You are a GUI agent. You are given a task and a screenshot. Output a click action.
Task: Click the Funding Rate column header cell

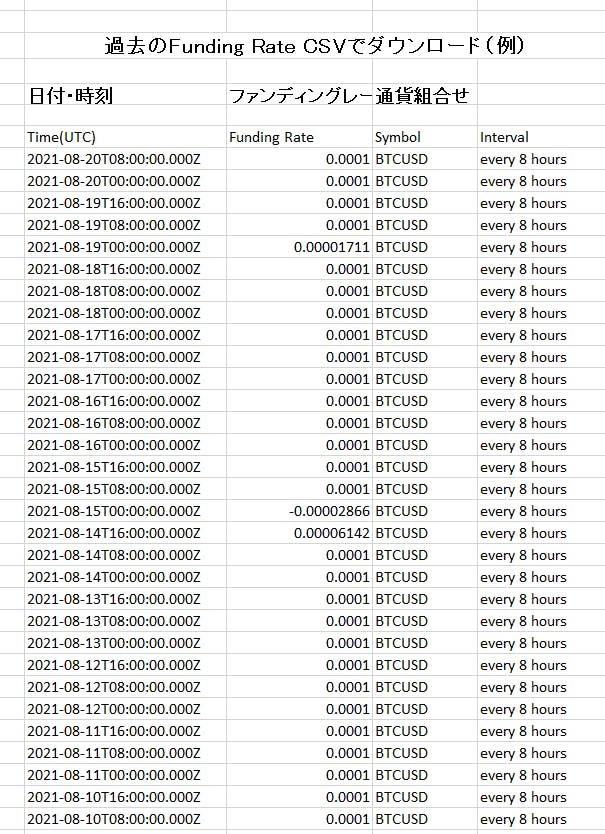click(x=271, y=137)
